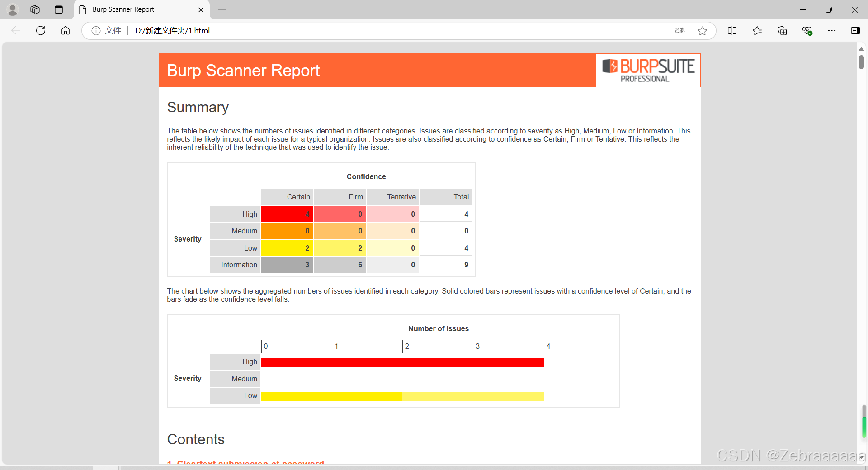The image size is (868, 470).
Task: Click the Number of issues chart title
Action: 439,328
